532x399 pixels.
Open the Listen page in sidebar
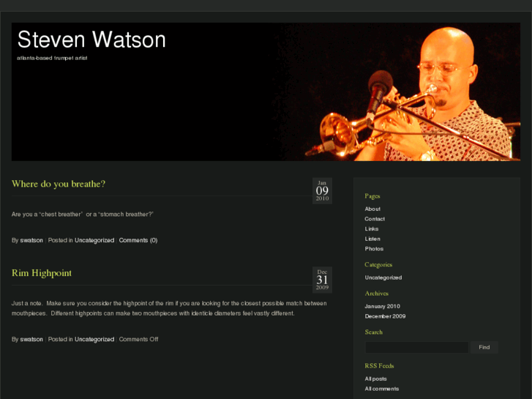pos(372,239)
